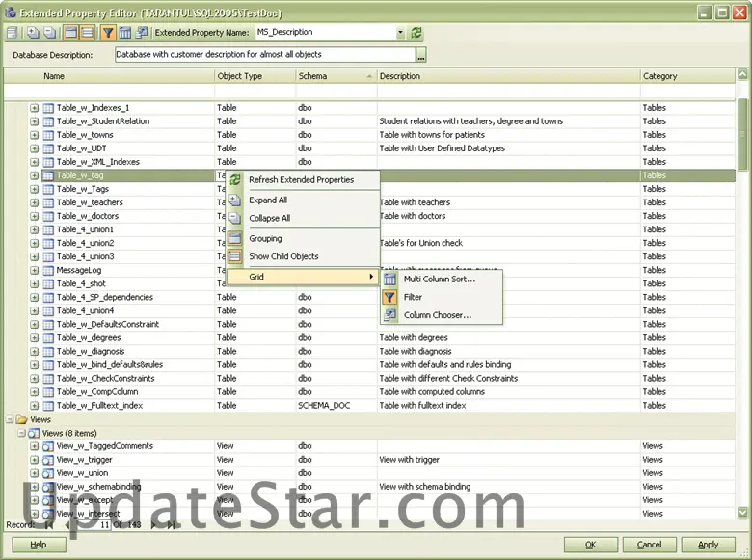Click the Schema column header

(x=336, y=76)
